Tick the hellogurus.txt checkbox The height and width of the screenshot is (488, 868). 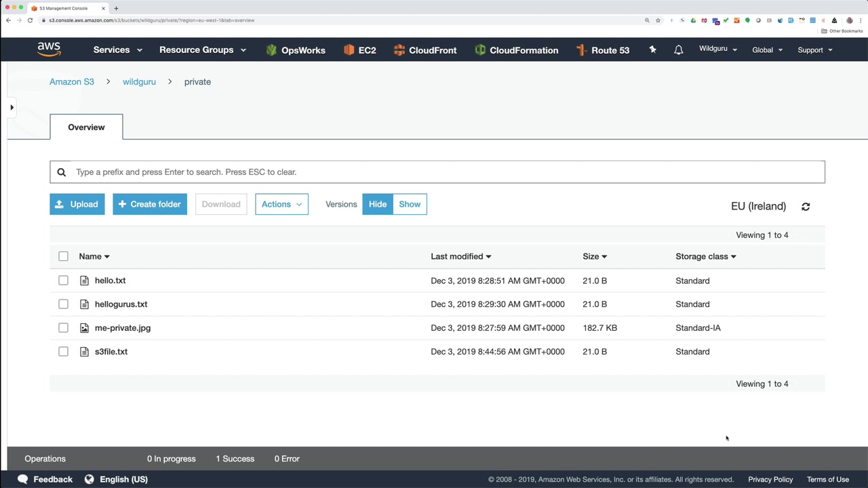coord(63,304)
